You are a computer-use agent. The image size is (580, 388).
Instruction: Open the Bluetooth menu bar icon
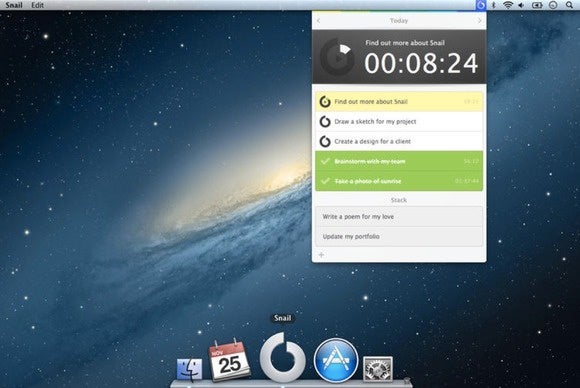coord(493,5)
